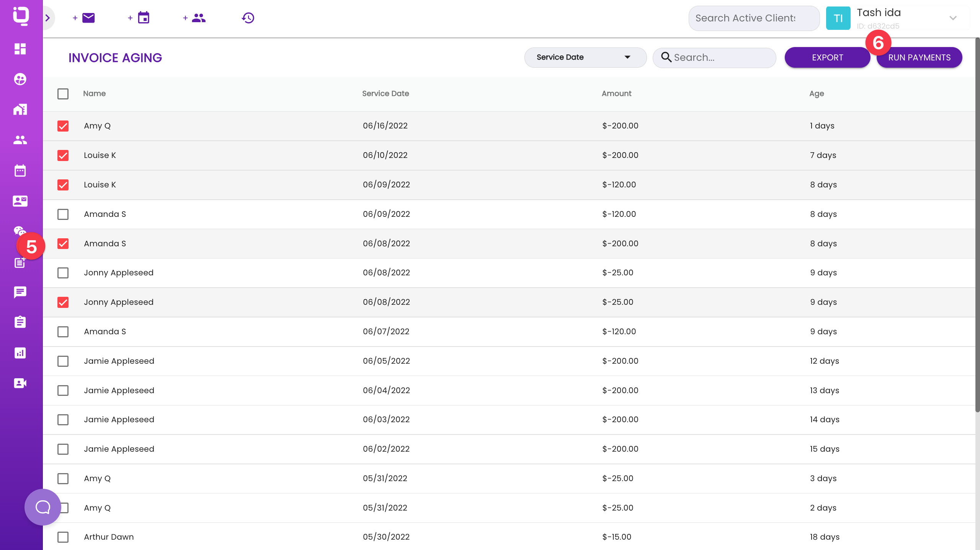Screen dimensions: 980x550
Task: Click the EXPORT button
Action: coord(827,57)
